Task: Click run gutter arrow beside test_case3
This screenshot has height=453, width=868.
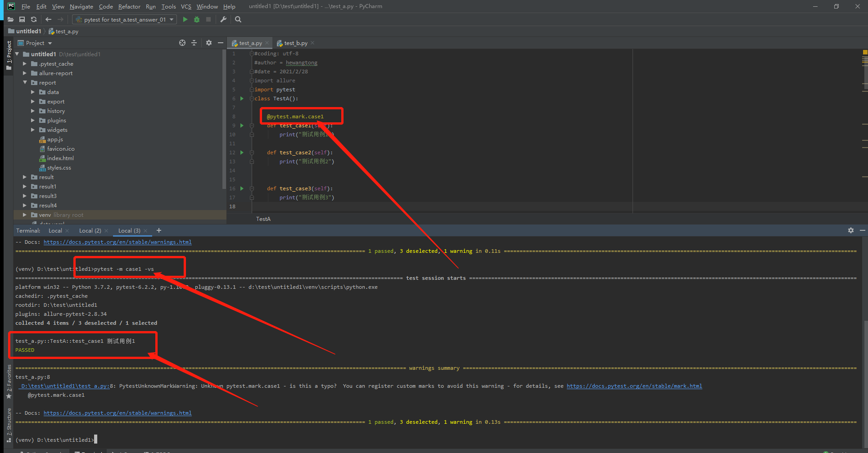Action: [x=242, y=188]
